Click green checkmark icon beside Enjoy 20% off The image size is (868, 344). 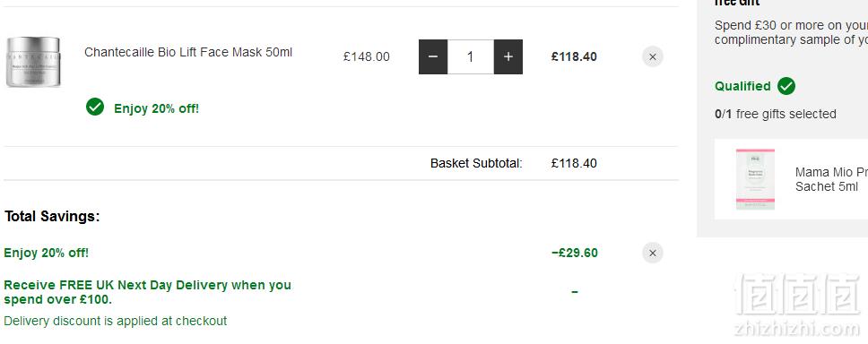tap(95, 107)
